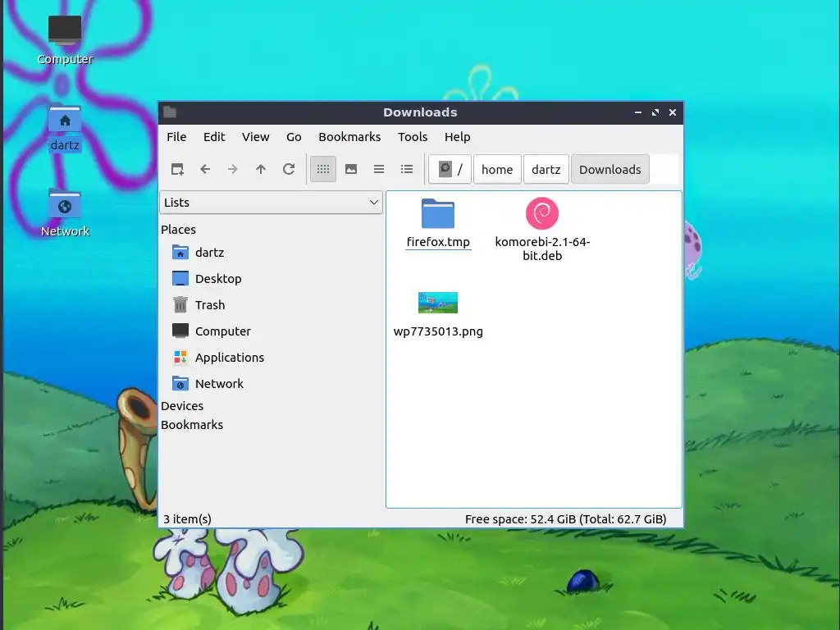The image size is (840, 630).
Task: Close the Downloads window
Action: click(673, 112)
